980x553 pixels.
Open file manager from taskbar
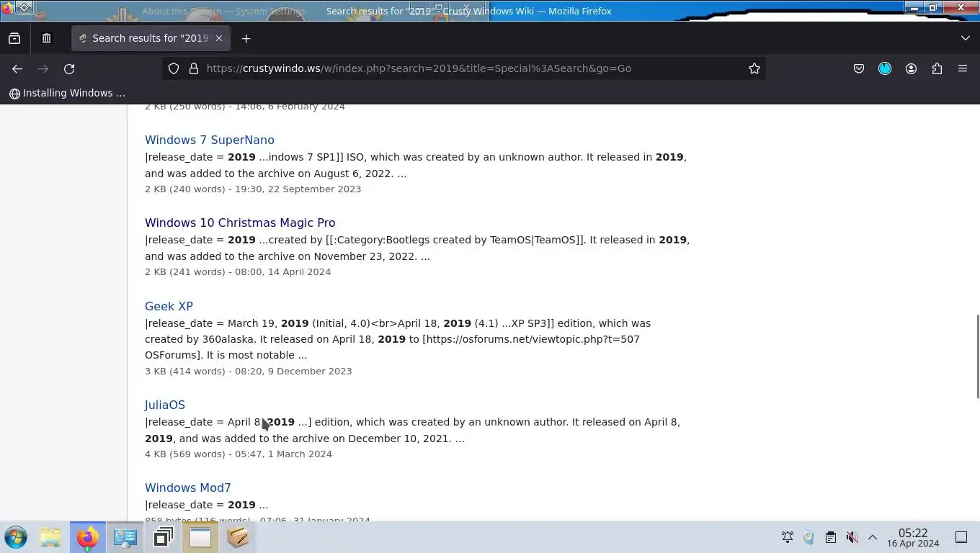[50, 537]
